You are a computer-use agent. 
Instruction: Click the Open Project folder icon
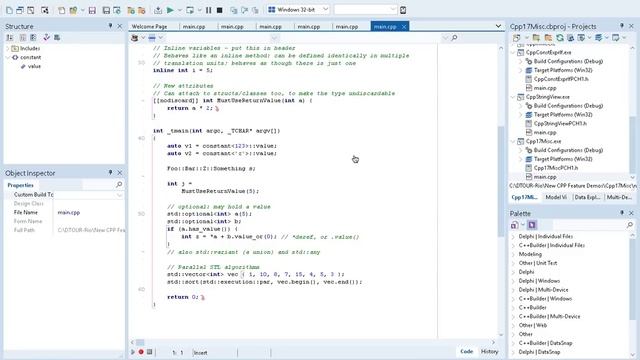pos(73,10)
